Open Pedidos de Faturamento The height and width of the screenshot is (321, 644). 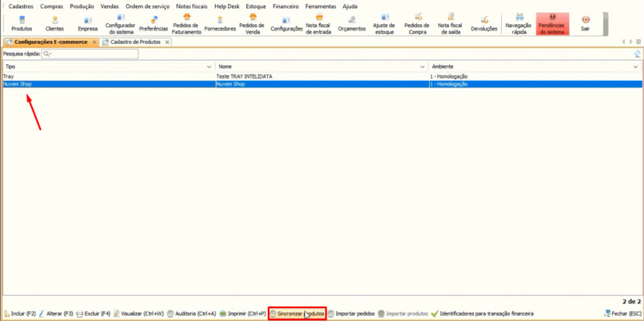pyautogui.click(x=187, y=24)
